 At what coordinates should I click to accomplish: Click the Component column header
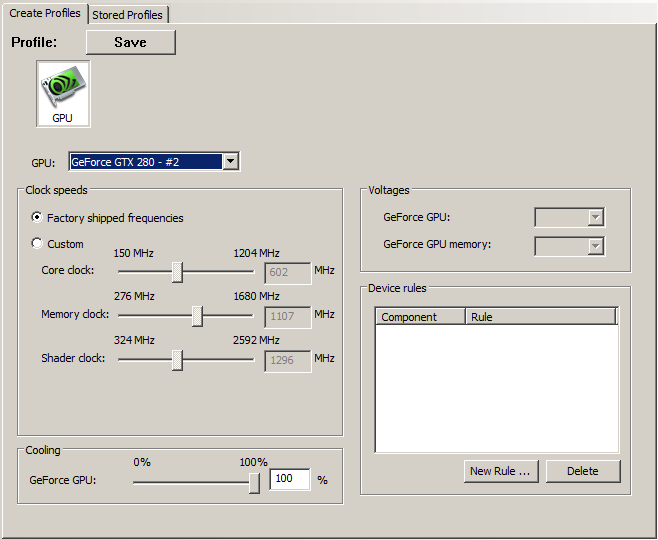point(420,316)
